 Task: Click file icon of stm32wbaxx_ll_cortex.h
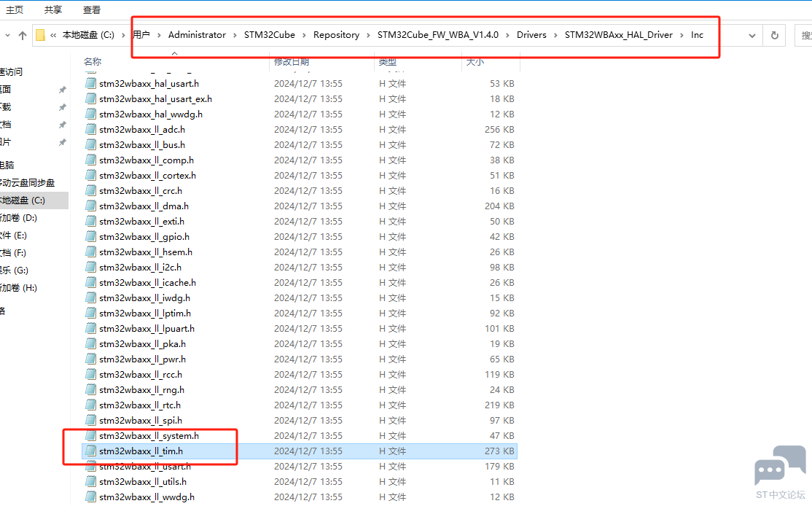coord(90,176)
